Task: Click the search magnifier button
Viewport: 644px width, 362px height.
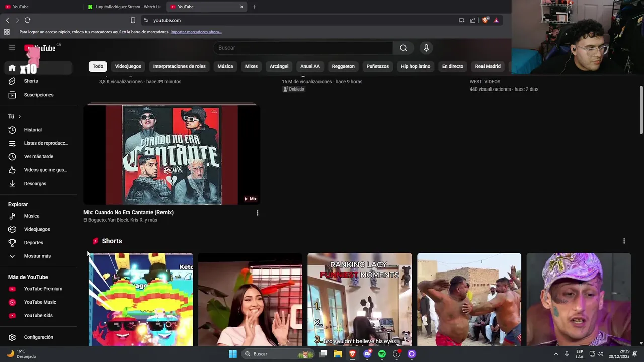Action: [x=404, y=48]
